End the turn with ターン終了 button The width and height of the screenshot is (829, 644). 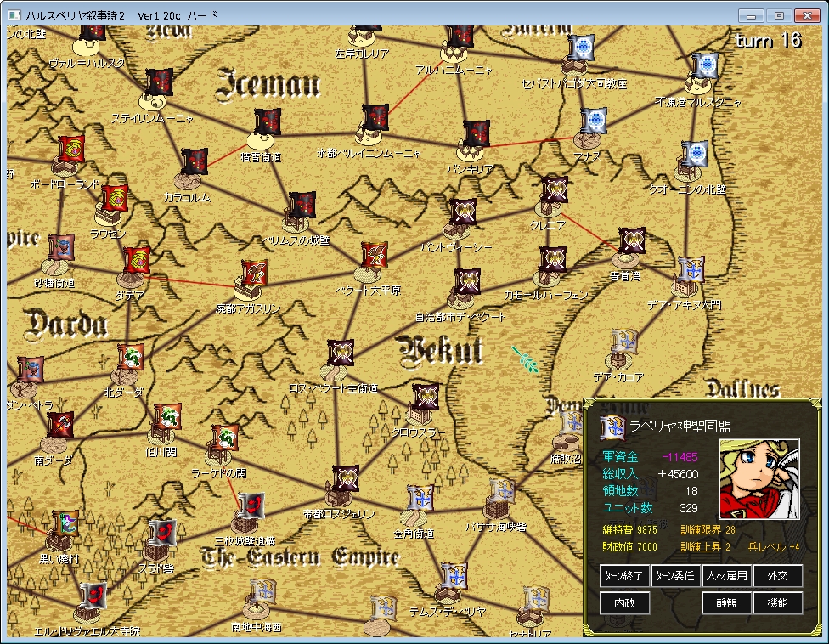[x=623, y=575]
